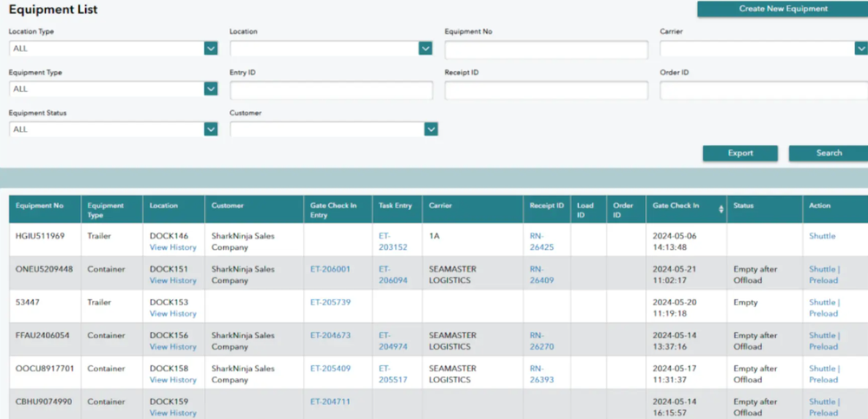
Task: Open View History for DOCK146
Action: point(173,247)
